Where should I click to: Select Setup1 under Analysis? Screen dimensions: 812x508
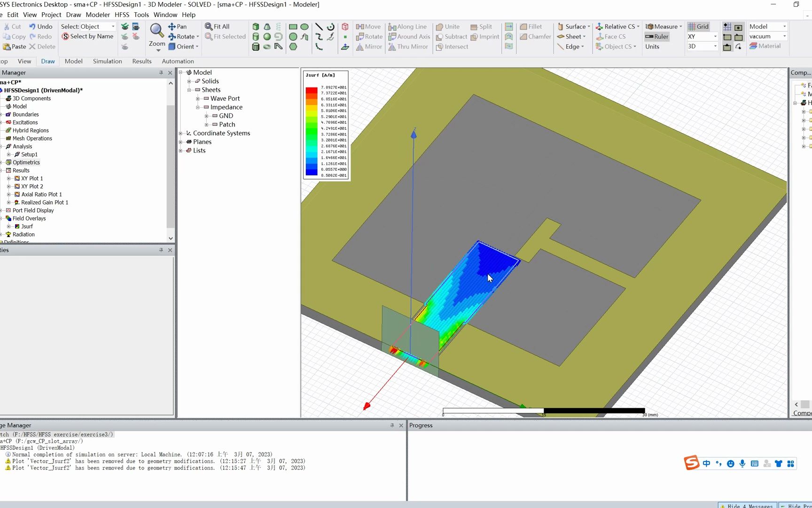coord(29,155)
